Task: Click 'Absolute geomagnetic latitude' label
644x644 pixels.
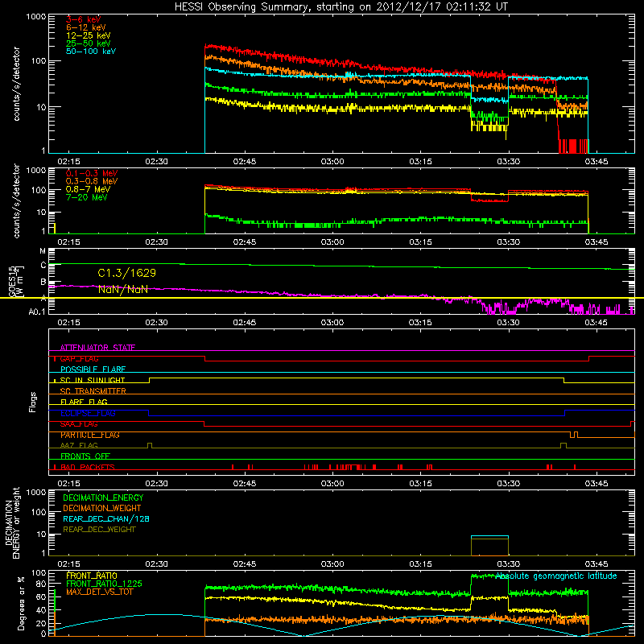Action: point(556,576)
